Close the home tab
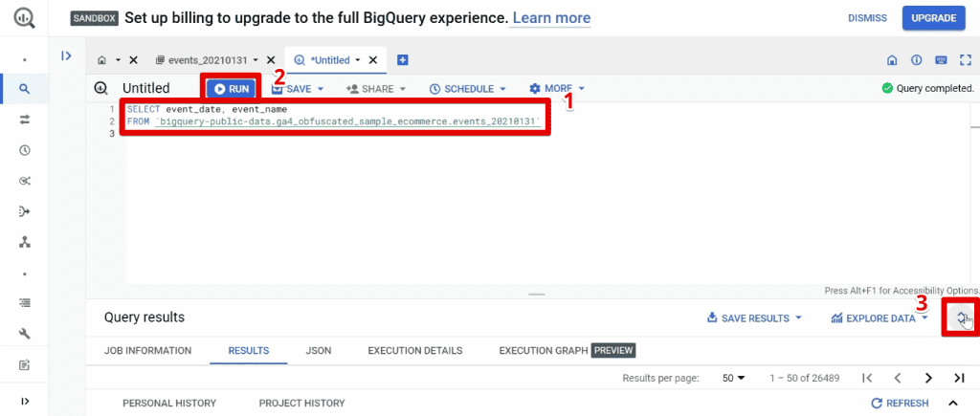Image resolution: width=980 pixels, height=416 pixels. (133, 60)
